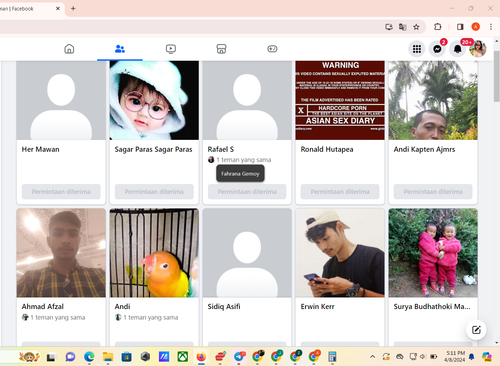Viewport: 500px width, 366px height.
Task: Open Microsoft Edge from the taskbar
Action: click(89, 357)
